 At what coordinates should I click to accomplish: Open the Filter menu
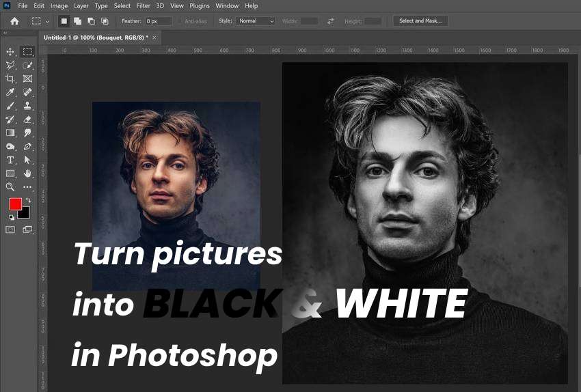click(x=143, y=6)
